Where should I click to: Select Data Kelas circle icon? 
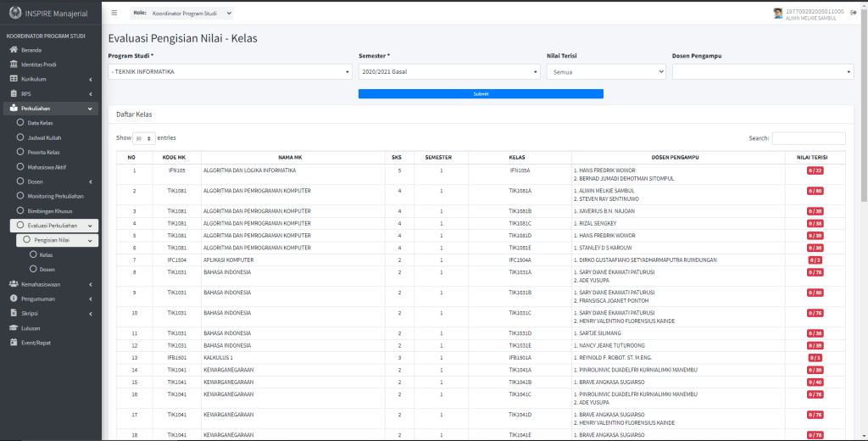[x=20, y=122]
